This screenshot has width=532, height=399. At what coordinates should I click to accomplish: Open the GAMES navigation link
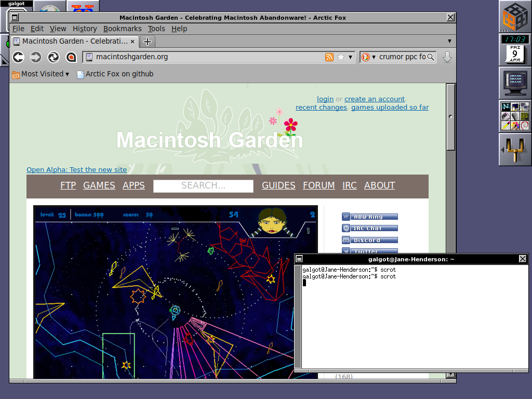click(x=99, y=185)
